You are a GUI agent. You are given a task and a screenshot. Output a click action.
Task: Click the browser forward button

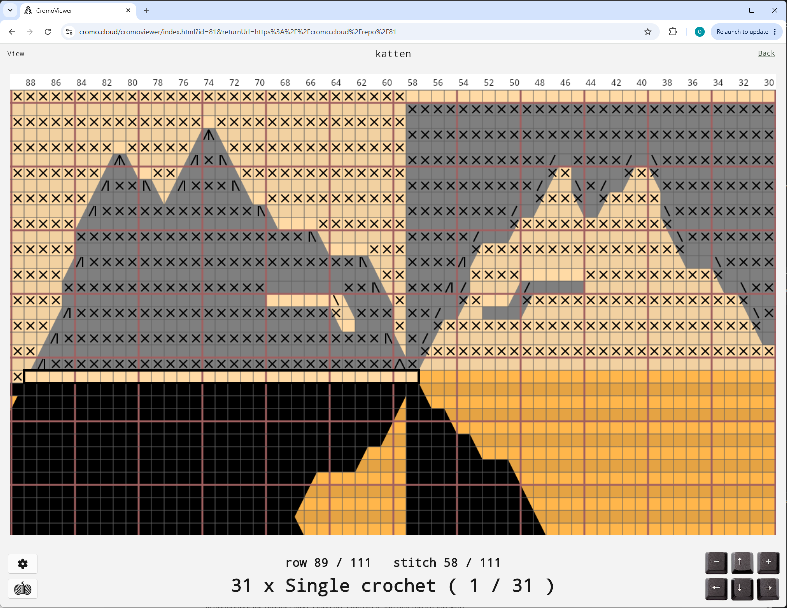[30, 32]
